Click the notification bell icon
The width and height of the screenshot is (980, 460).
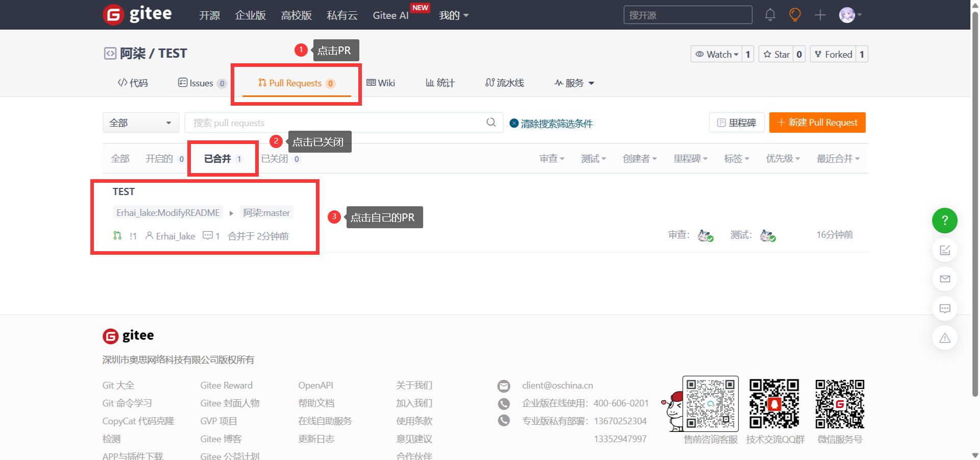tap(770, 15)
